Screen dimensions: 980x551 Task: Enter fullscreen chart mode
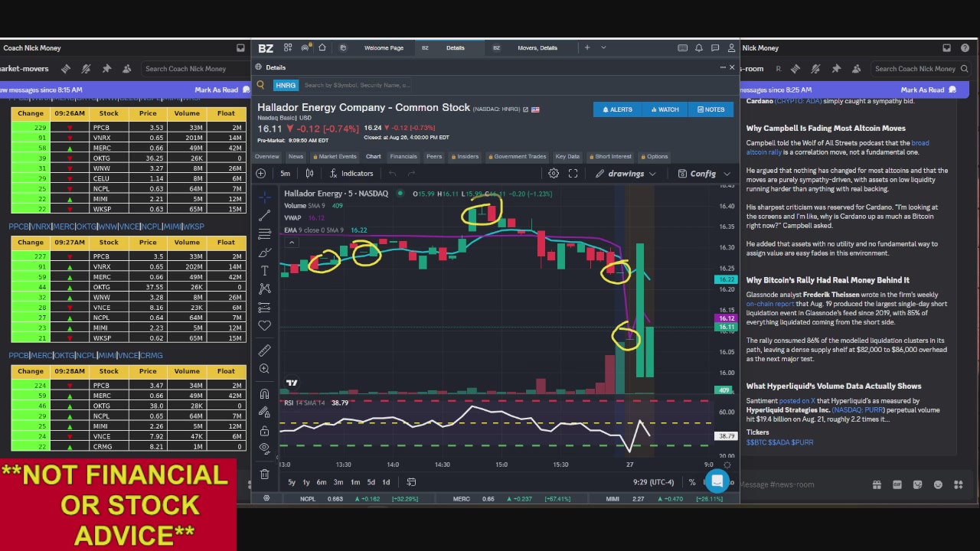point(573,174)
